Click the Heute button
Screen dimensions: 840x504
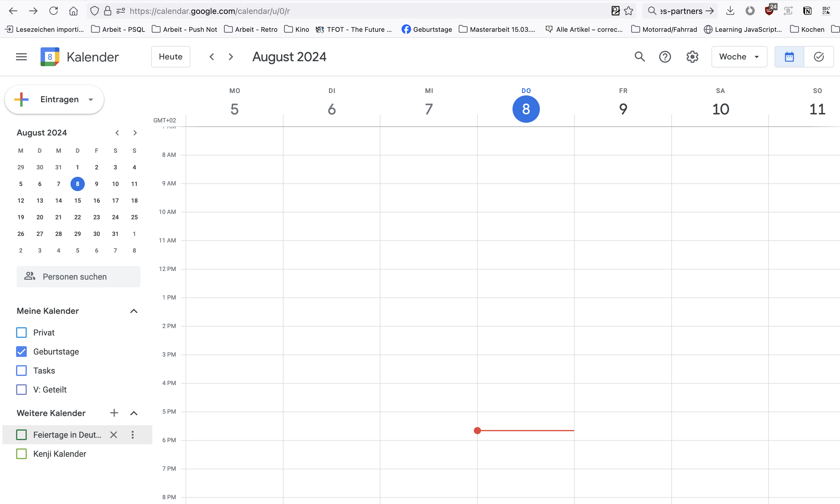(x=170, y=57)
